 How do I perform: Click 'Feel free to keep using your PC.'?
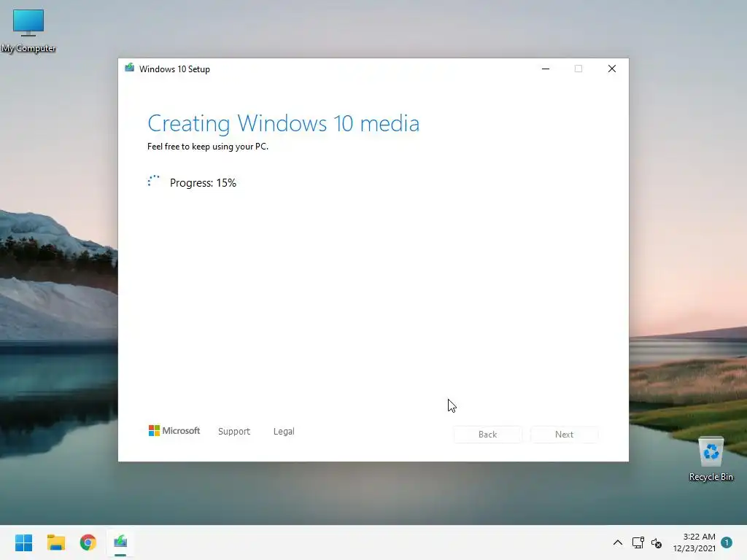(208, 147)
